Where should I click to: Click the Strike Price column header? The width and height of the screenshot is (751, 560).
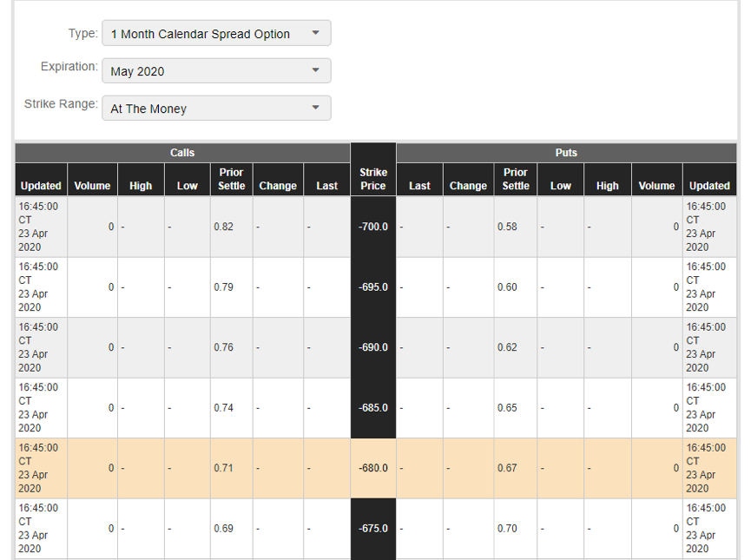tap(373, 179)
